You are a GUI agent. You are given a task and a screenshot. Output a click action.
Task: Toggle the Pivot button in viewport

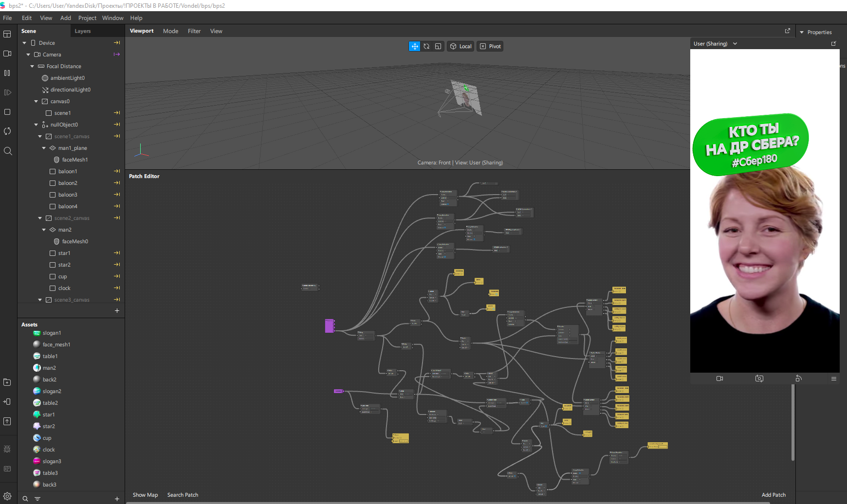(x=490, y=46)
